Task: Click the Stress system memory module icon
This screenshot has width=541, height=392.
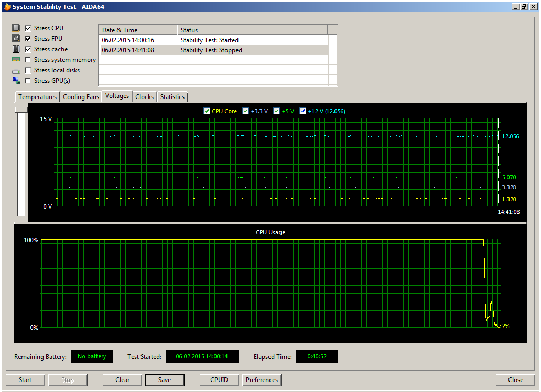Action: tap(16, 59)
